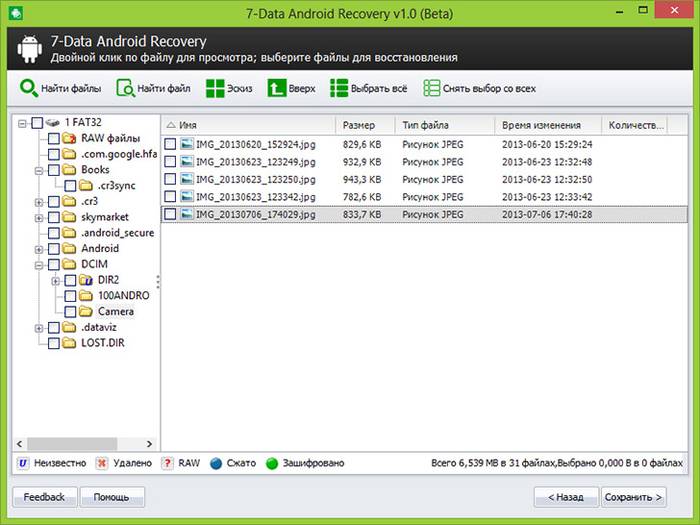Click the JPEG icon of IMG_20130620_152924.jpg

click(x=187, y=145)
